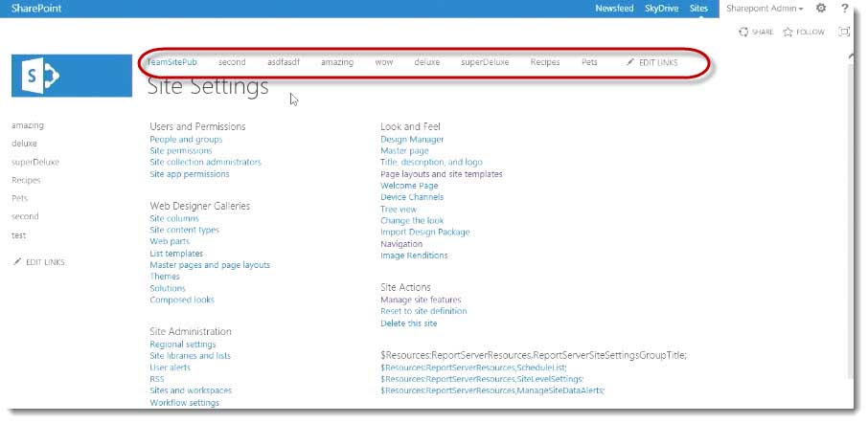
Task: Open Page layouts and site templates
Action: 442,173
